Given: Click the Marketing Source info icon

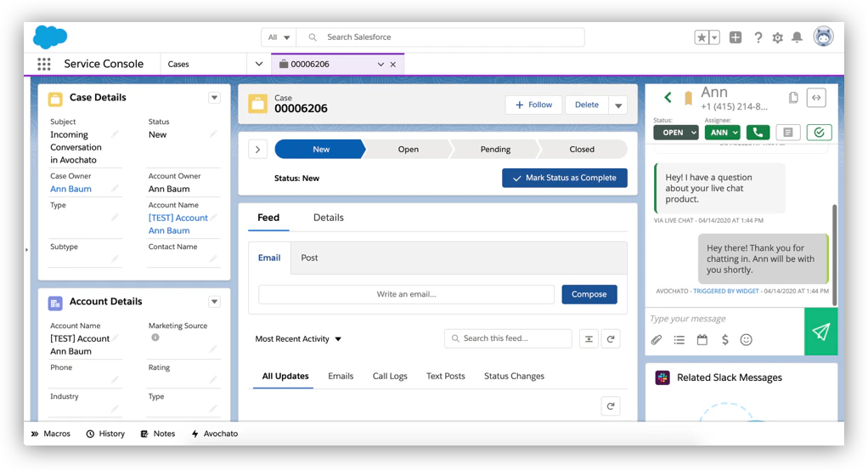Looking at the screenshot, I should (x=155, y=338).
